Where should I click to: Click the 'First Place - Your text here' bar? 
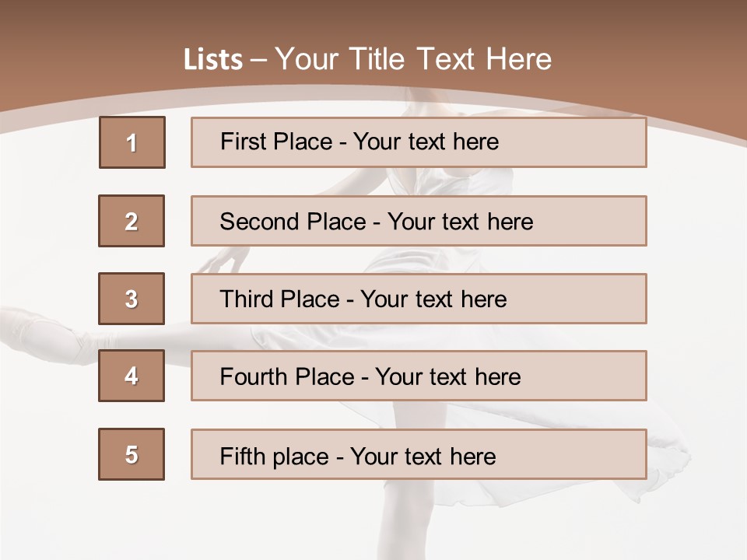click(419, 142)
